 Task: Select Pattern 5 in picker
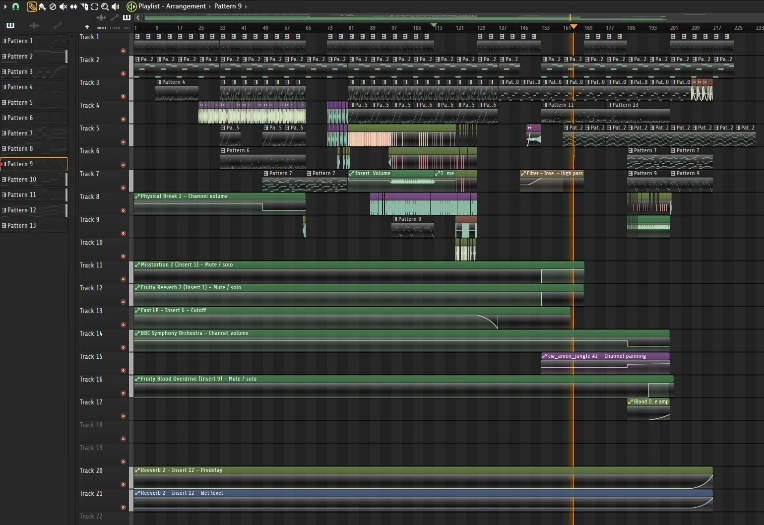coord(34,103)
